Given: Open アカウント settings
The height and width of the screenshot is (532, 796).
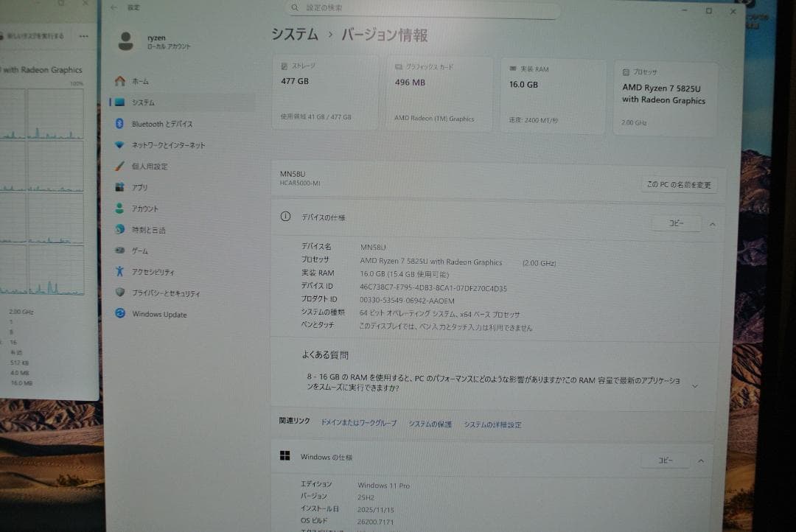Looking at the screenshot, I should click(x=148, y=208).
